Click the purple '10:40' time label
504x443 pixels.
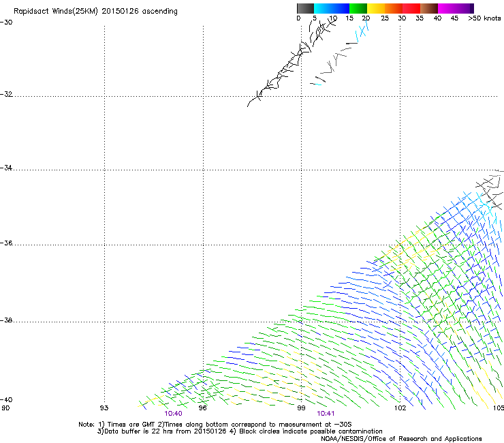coord(173,414)
